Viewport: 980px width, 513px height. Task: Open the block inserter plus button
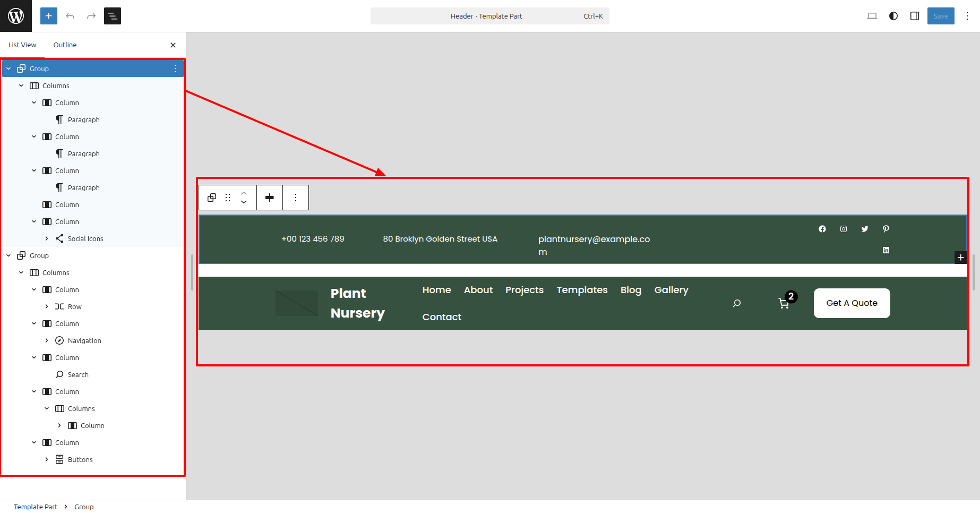pyautogui.click(x=48, y=16)
